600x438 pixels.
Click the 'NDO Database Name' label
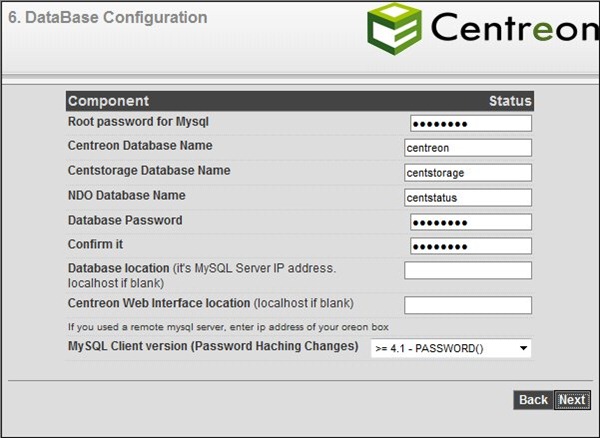click(127, 195)
